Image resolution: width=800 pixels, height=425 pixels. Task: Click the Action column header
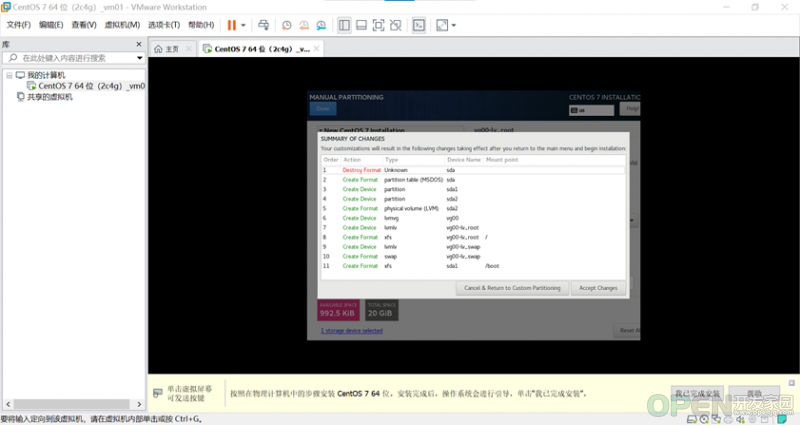(x=362, y=160)
